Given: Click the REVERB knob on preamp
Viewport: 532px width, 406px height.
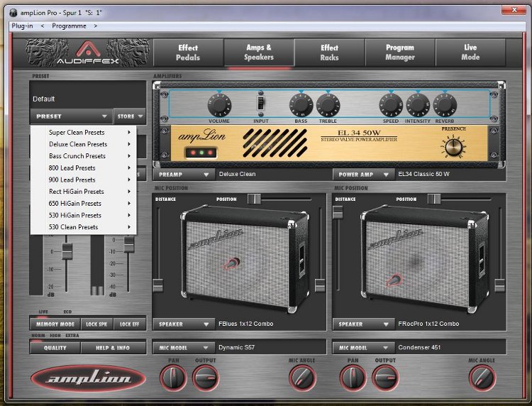Looking at the screenshot, I should (x=445, y=105).
